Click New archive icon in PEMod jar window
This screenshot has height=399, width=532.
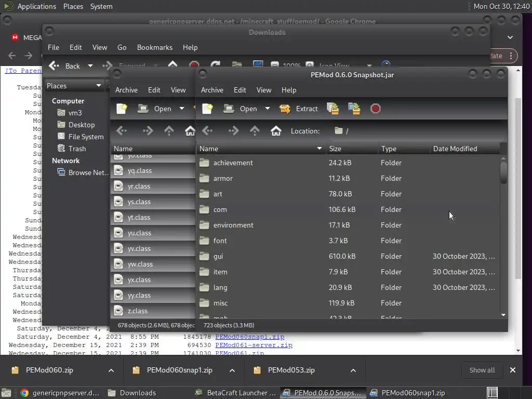coord(207,109)
